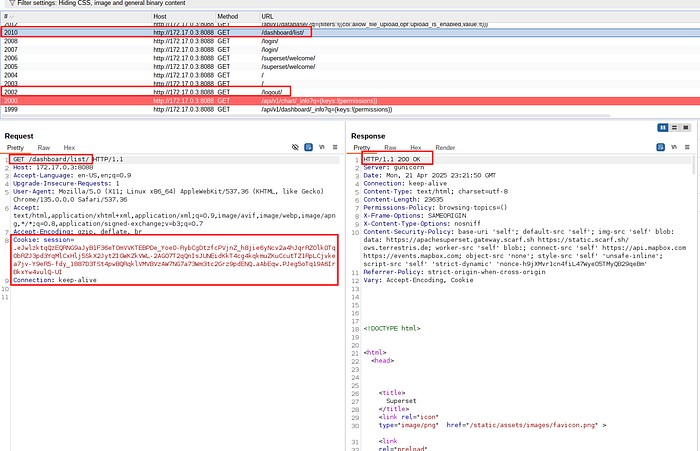Select history row 2004
Screen dimensions: 700x451
(x=350, y=75)
